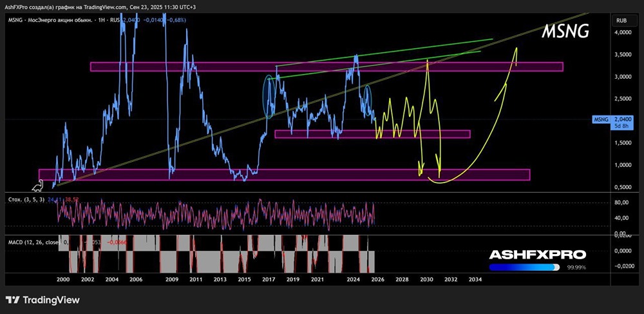Click the TradingView logo at bottom left
This screenshot has height=314, width=644.
tap(43, 300)
